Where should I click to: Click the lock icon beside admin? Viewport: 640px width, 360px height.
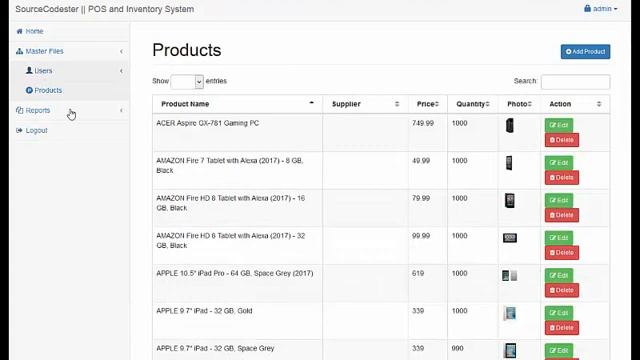(587, 8)
